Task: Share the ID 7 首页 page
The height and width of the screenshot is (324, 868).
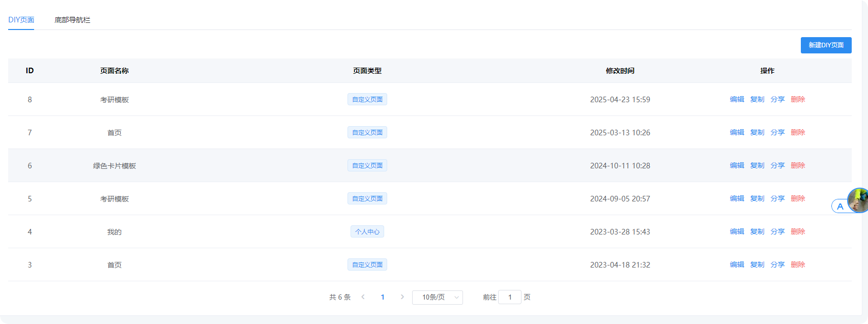Action: click(777, 132)
